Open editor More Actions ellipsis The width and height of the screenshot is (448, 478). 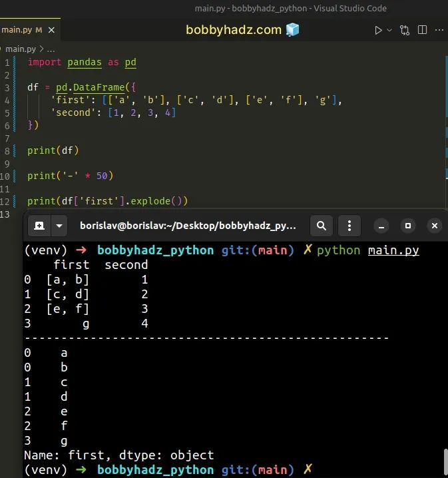[x=439, y=30]
